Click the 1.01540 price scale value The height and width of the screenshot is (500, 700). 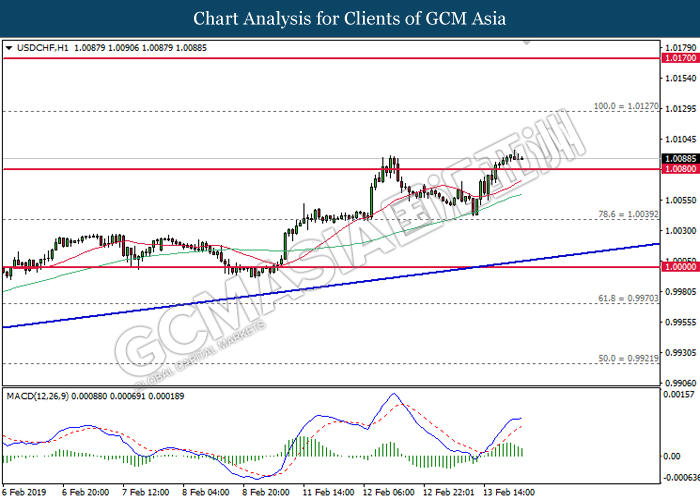click(x=681, y=78)
